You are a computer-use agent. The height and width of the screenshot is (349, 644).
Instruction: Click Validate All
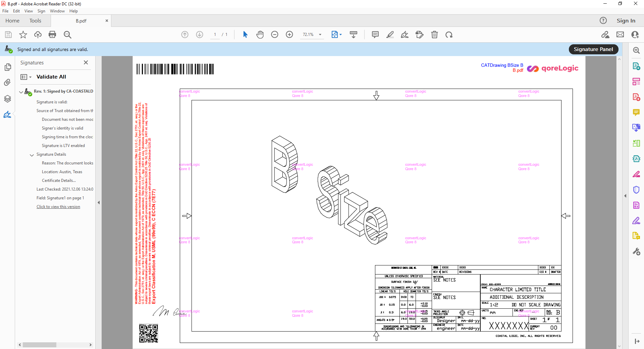(51, 77)
